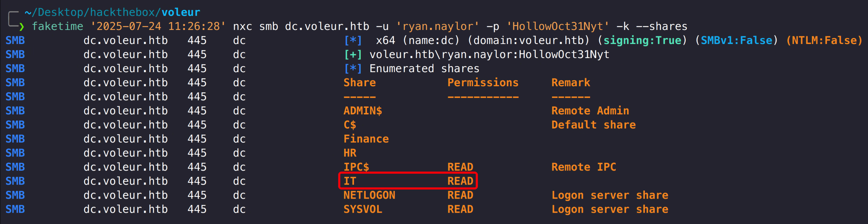Click the --shares flag in the command

pyautogui.click(x=661, y=26)
